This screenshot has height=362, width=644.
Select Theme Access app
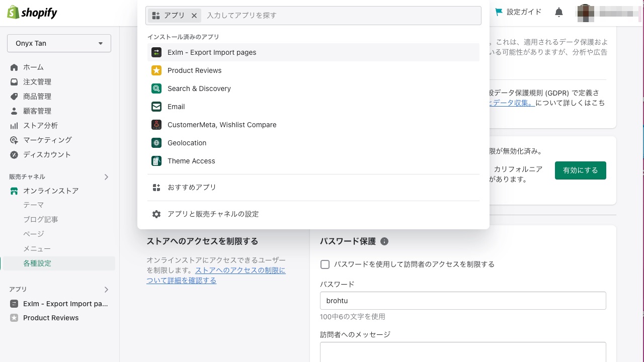point(313,161)
